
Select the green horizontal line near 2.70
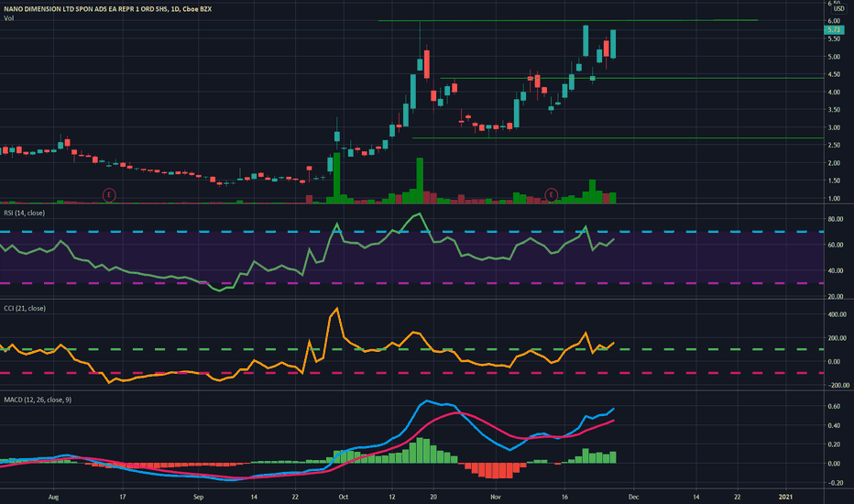pyautogui.click(x=618, y=138)
